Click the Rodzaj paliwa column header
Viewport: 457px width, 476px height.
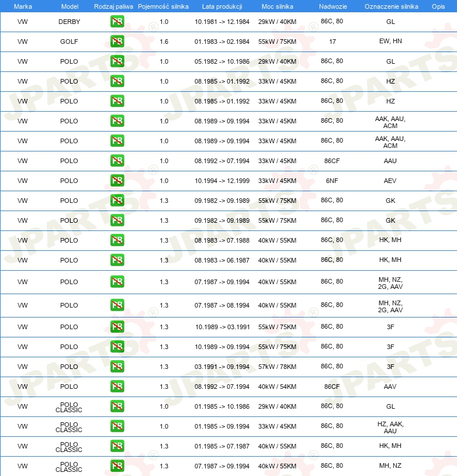tap(113, 6)
